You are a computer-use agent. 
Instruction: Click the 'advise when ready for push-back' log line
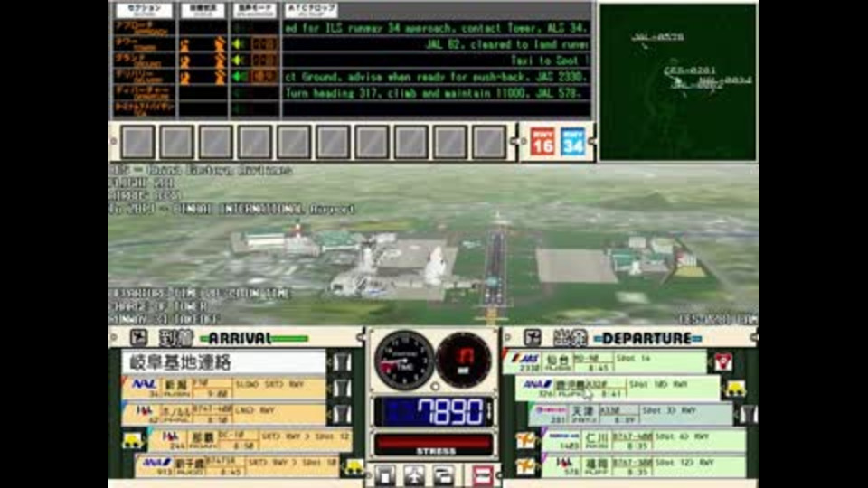[437, 76]
